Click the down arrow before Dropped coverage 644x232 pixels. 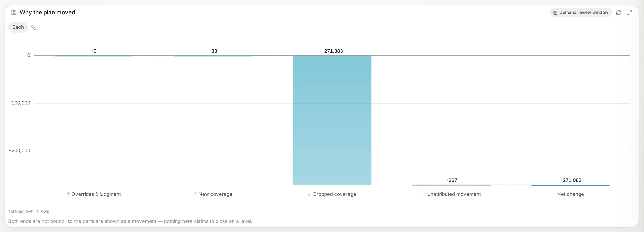point(310,194)
